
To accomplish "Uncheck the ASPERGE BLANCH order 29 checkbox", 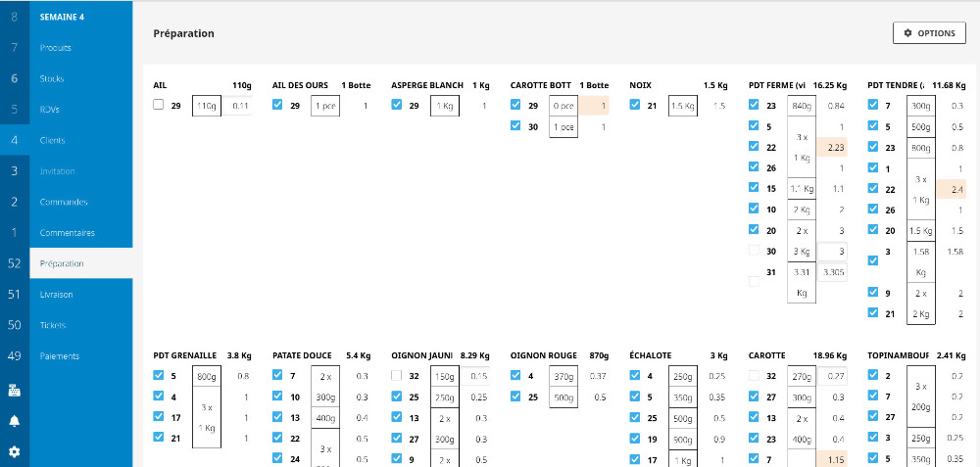I will (x=396, y=106).
